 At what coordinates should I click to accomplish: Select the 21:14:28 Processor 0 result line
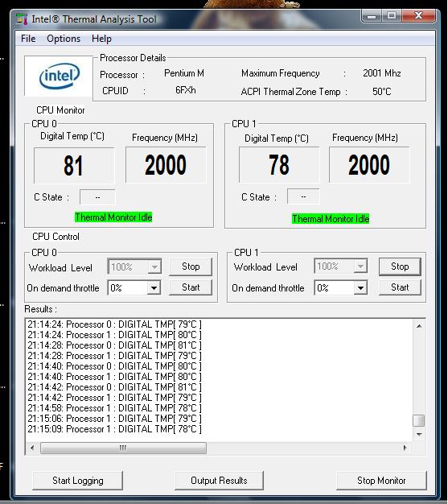[114, 345]
